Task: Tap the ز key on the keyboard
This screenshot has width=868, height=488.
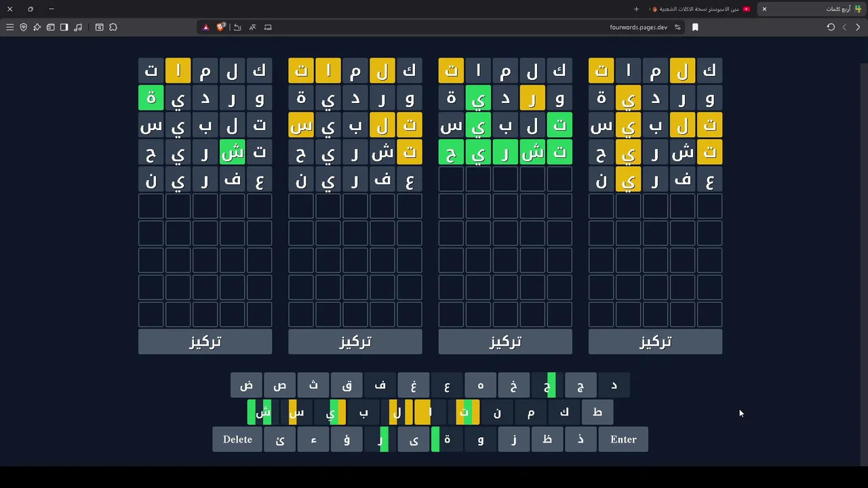Action: (513, 439)
